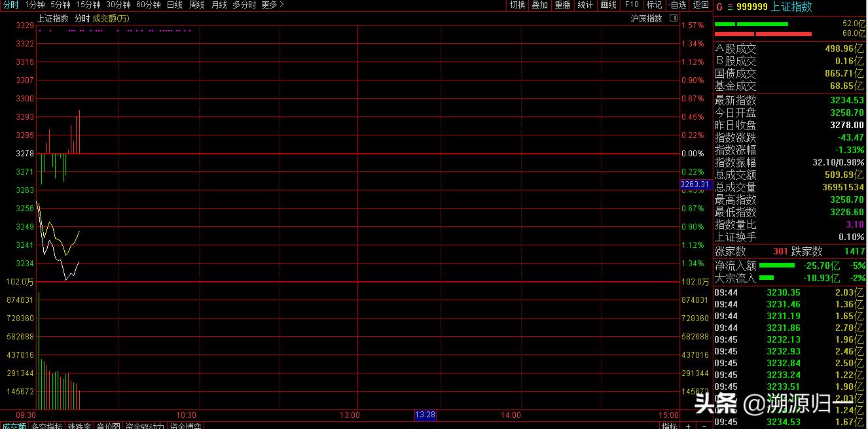Click the 上证指数 title in quote panel

click(x=791, y=7)
